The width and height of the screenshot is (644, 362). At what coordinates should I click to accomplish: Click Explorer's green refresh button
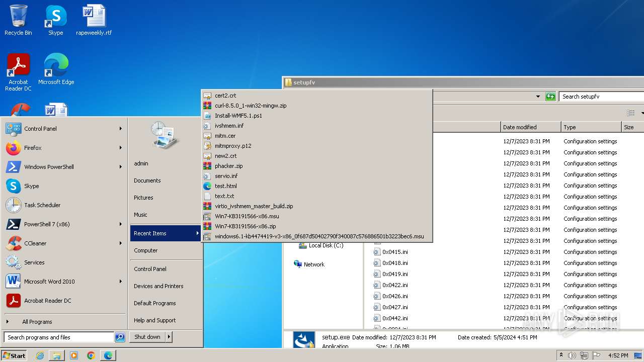(x=550, y=97)
